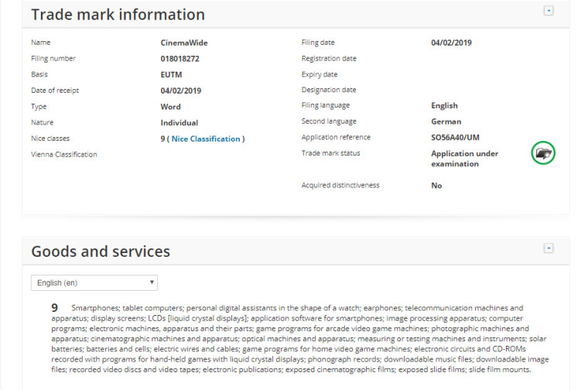
Task: Click the Goods and services heading
Action: pyautogui.click(x=101, y=251)
